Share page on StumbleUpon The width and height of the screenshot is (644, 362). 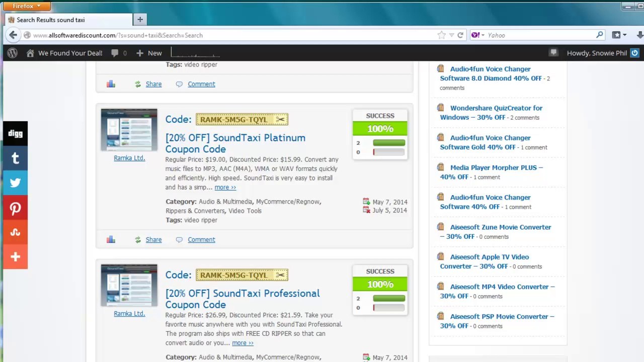(15, 232)
